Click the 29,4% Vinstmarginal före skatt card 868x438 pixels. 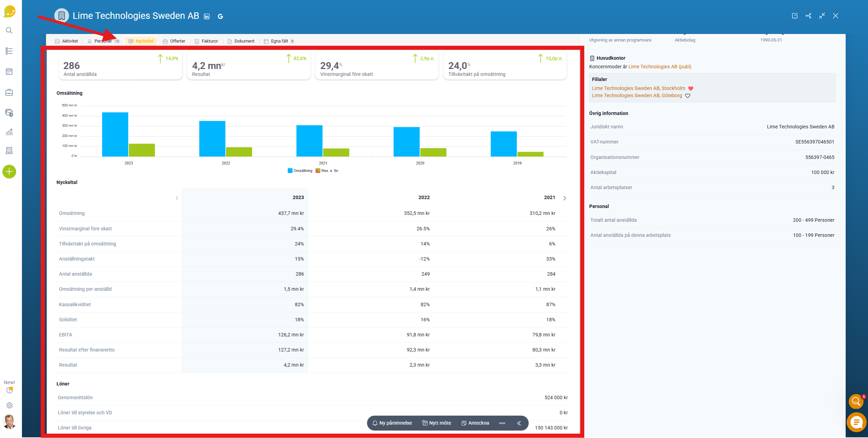coord(377,66)
